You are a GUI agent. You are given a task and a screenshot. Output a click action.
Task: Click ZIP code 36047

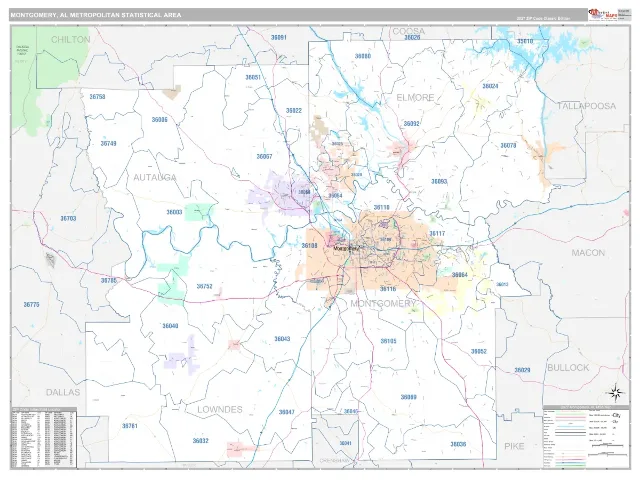coord(287,412)
